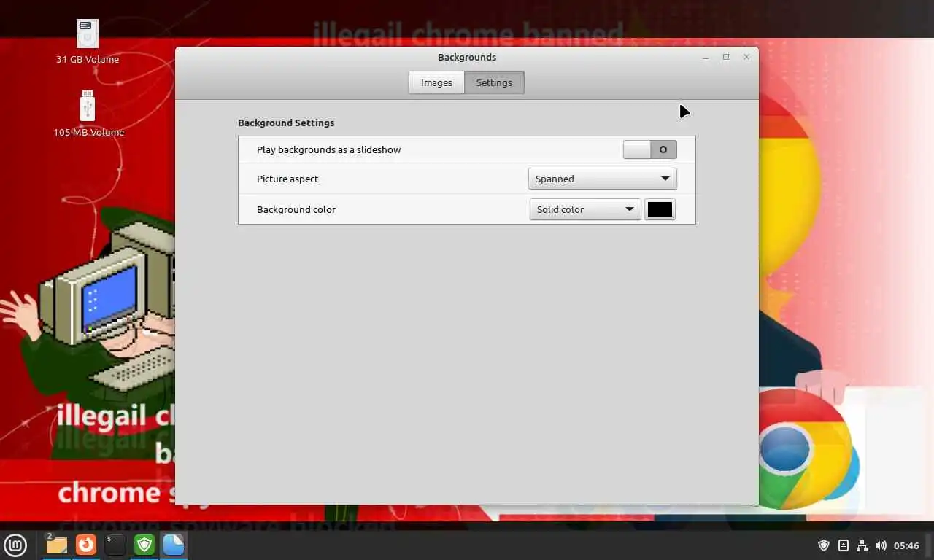Click the green shield taskbar icon
934x560 pixels.
coord(144,545)
